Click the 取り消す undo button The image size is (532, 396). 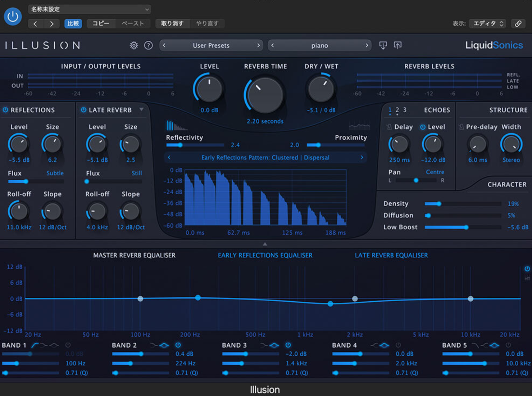tap(172, 24)
